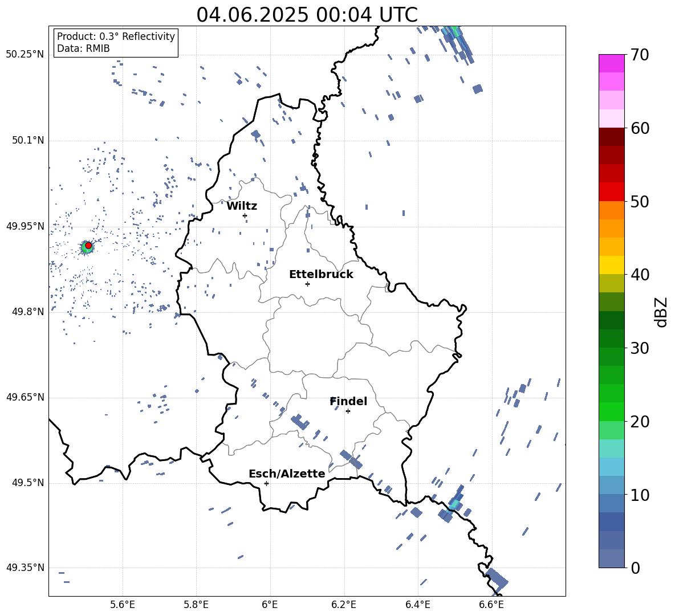The image size is (675, 616).
Task: Click the colorbar 30 tick label
Action: click(640, 348)
